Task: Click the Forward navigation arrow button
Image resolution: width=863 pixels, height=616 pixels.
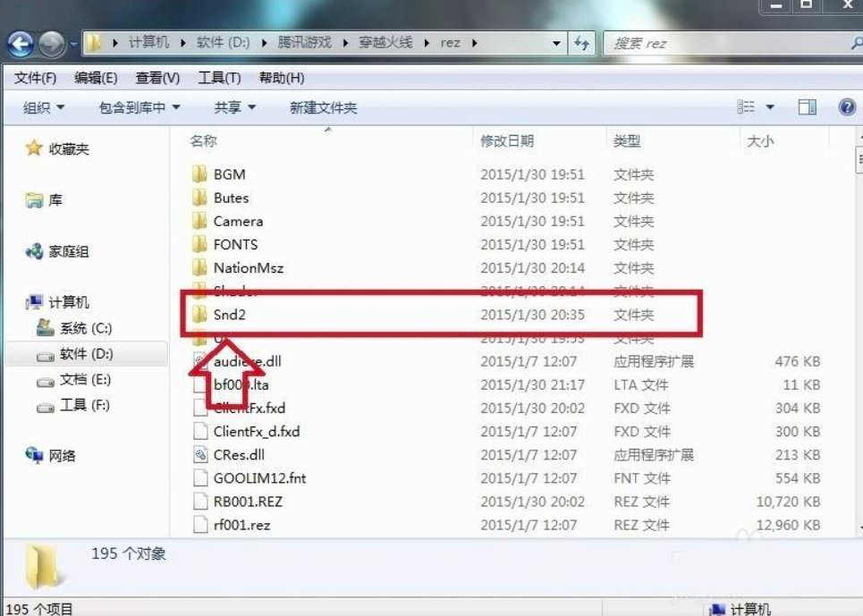Action: point(52,44)
